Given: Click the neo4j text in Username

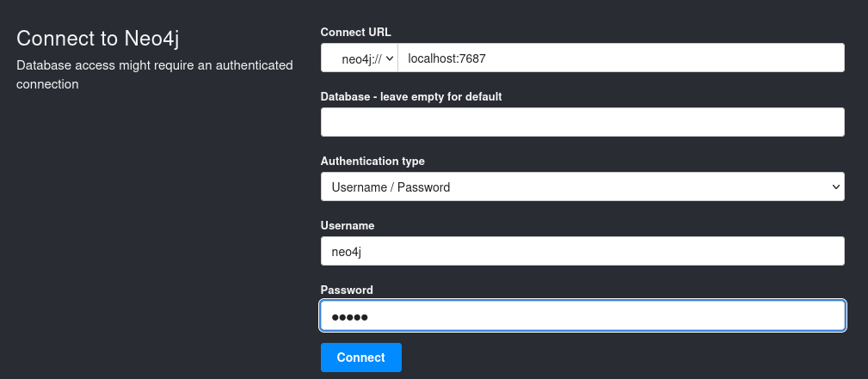Looking at the screenshot, I should pos(346,253).
